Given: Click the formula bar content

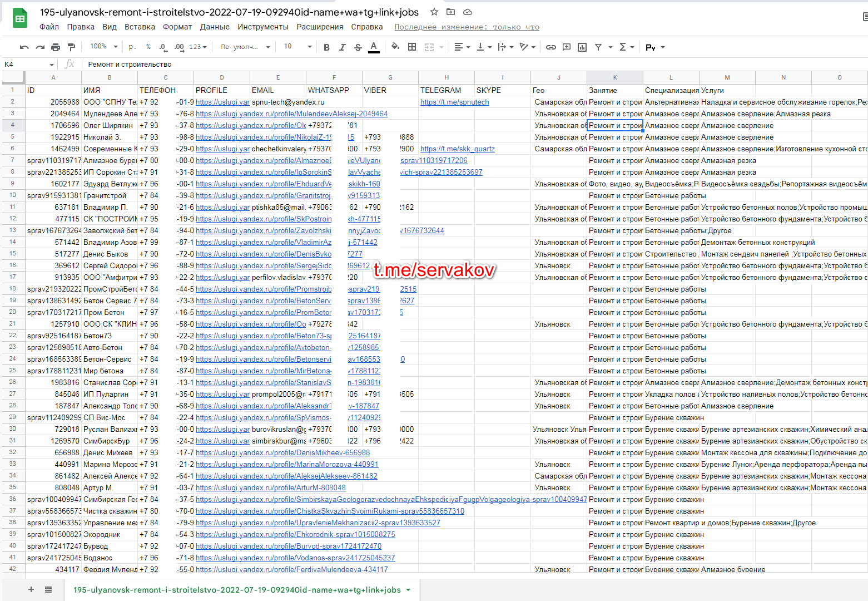Looking at the screenshot, I should point(130,65).
